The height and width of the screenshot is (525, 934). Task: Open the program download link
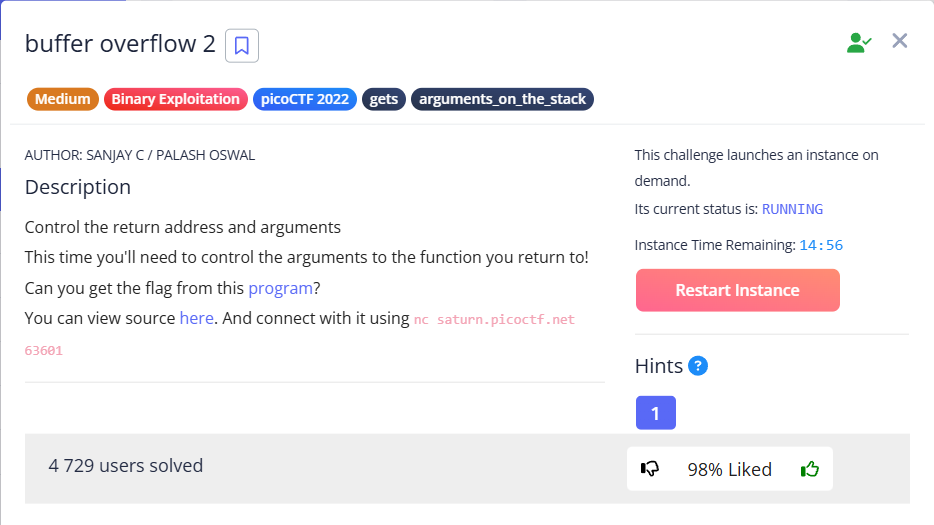(x=281, y=288)
